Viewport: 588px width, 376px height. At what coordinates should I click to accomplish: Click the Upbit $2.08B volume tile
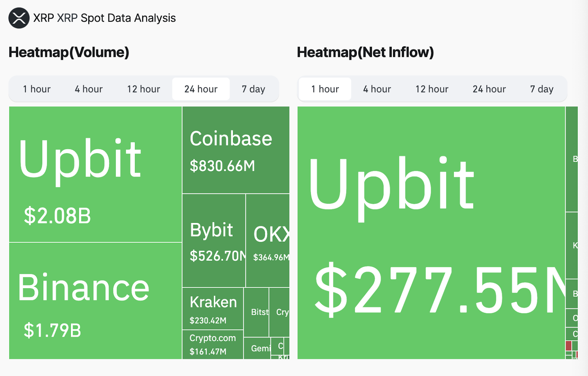coord(96,174)
